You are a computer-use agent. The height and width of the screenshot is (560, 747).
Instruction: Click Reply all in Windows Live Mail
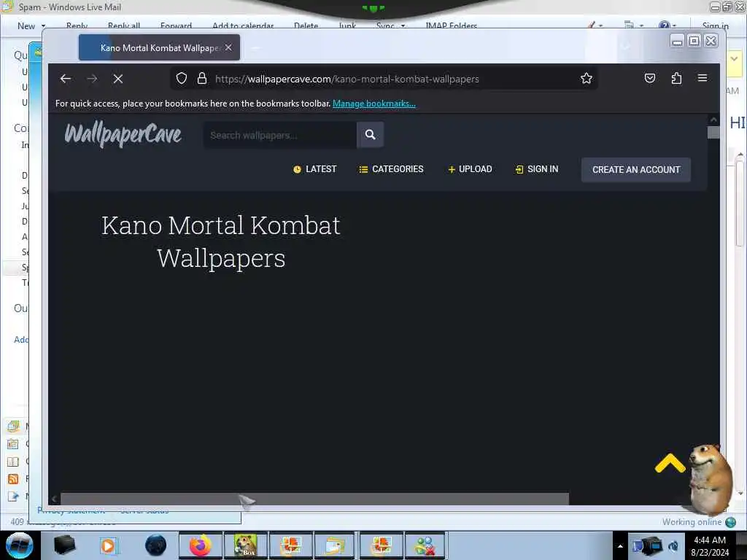pos(124,26)
